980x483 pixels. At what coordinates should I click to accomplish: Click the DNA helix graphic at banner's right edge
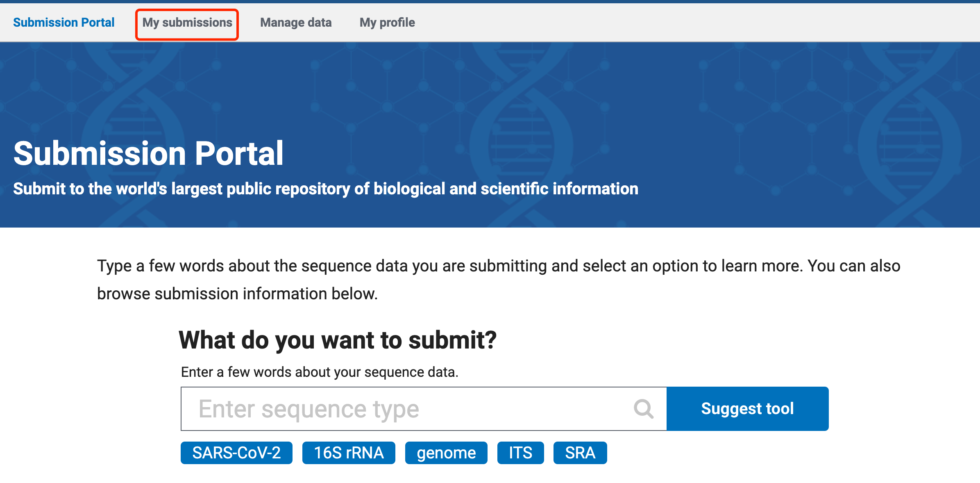[x=910, y=123]
